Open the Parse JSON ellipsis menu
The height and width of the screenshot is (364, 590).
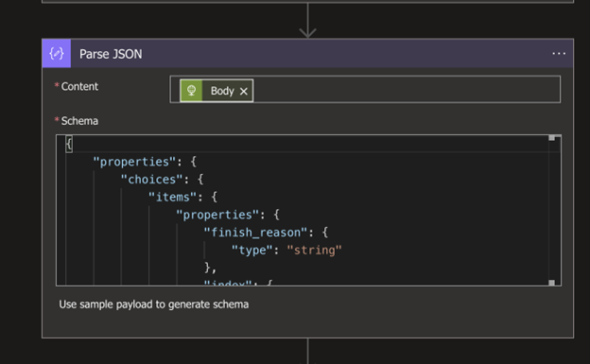[x=559, y=54]
